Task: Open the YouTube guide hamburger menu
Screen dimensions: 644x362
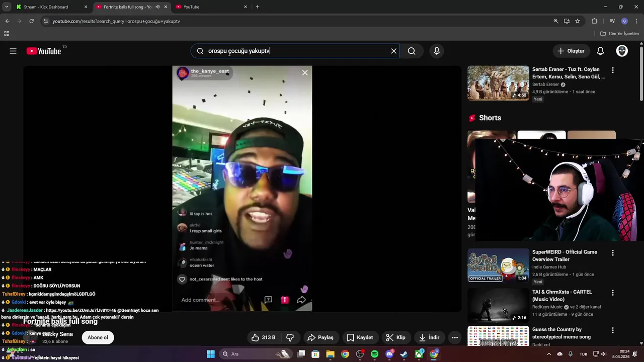Action: click(13, 51)
